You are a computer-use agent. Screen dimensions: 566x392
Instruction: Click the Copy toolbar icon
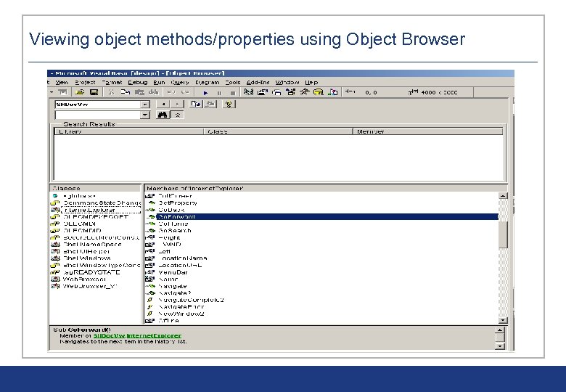point(126,92)
